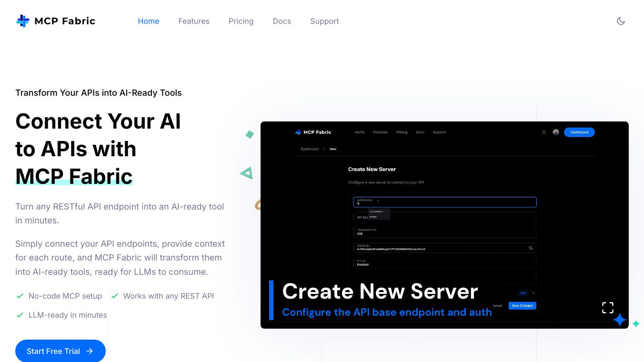Click the headline line "Connect Your AI"
The image size is (644, 362).
tap(98, 121)
